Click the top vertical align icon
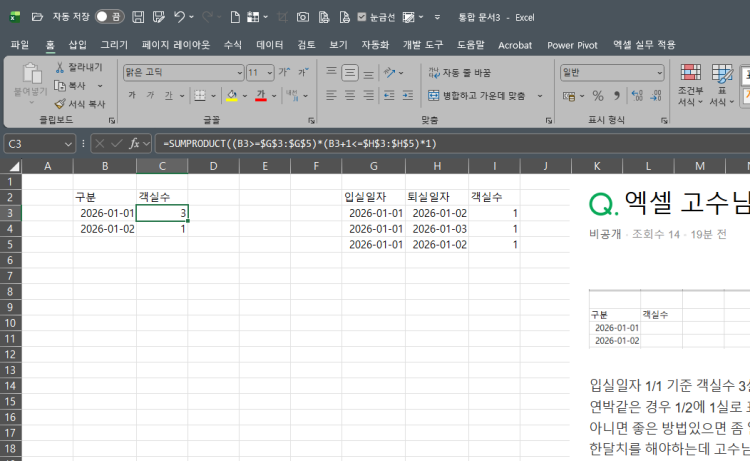The image size is (750, 461). point(331,72)
